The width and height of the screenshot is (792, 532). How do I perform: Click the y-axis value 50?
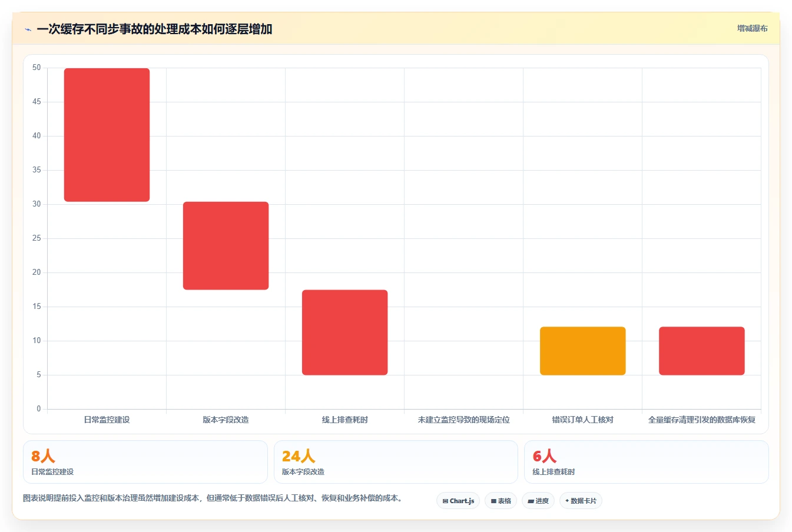tap(37, 68)
